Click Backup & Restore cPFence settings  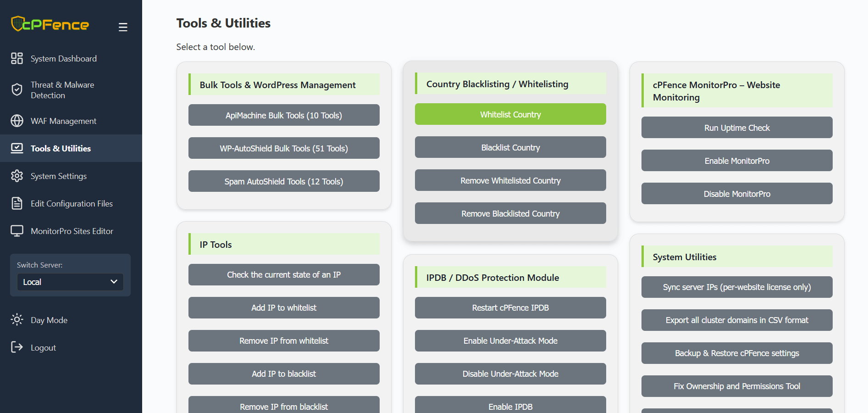pyautogui.click(x=737, y=353)
